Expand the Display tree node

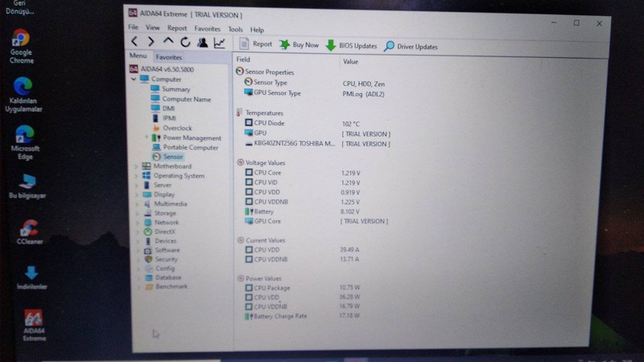pos(137,195)
